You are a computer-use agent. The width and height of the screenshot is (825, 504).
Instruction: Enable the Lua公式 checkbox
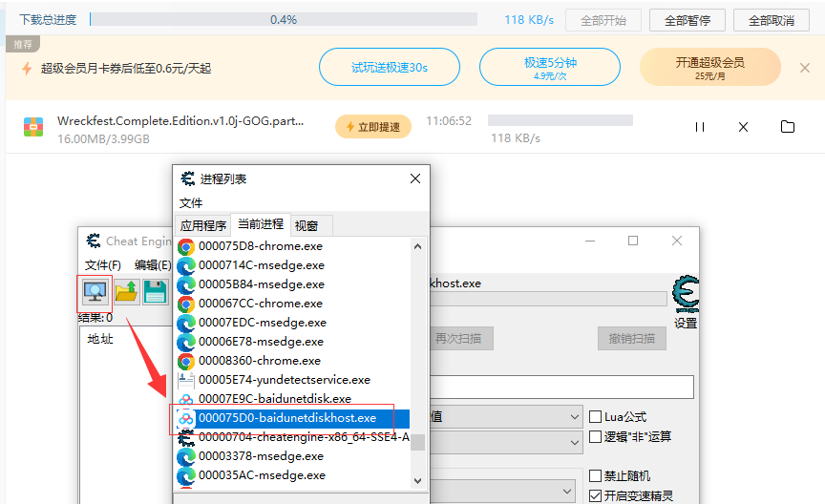(x=595, y=417)
